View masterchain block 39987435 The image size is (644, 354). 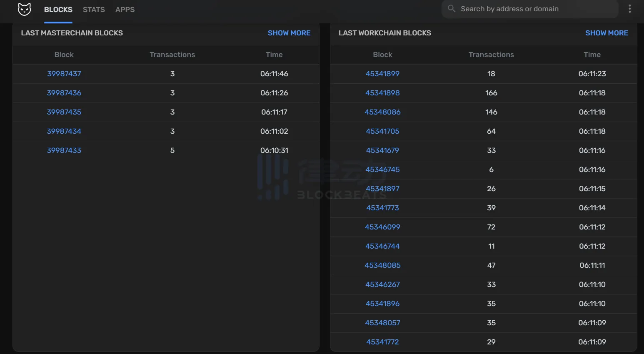(x=64, y=112)
